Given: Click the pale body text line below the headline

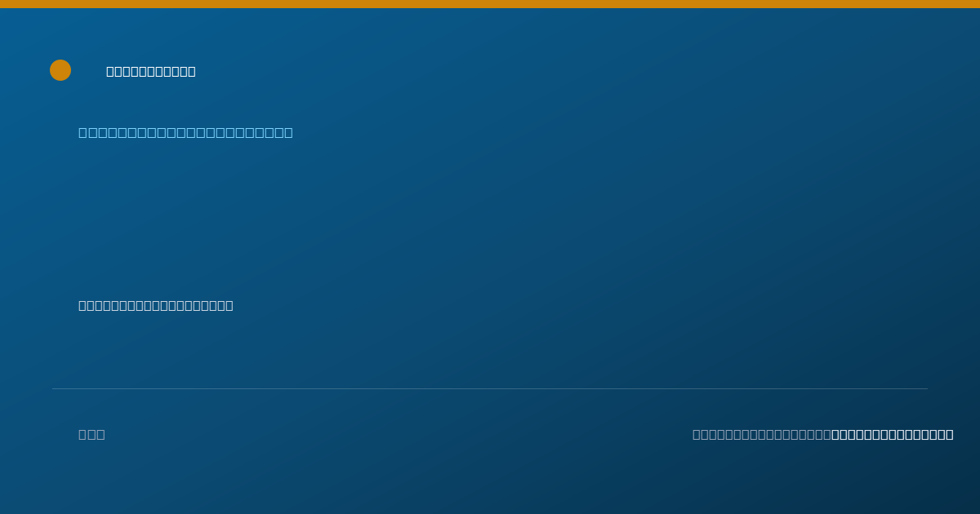Looking at the screenshot, I should click(156, 305).
